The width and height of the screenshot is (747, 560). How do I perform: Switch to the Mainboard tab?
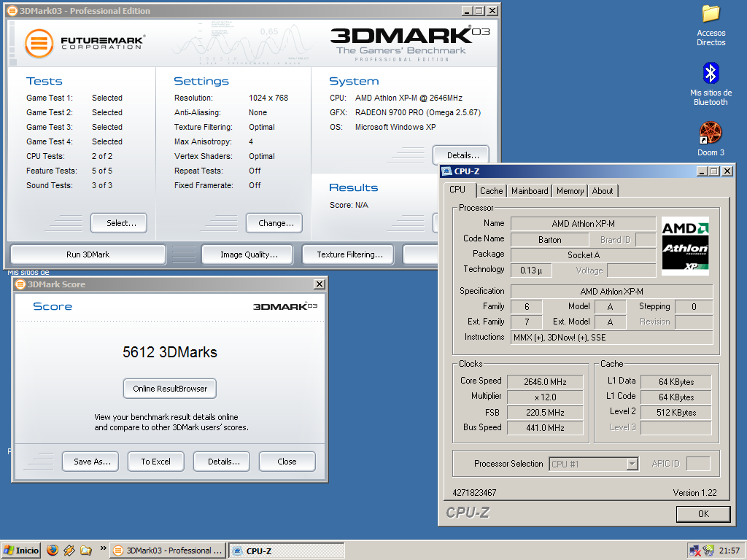(530, 191)
